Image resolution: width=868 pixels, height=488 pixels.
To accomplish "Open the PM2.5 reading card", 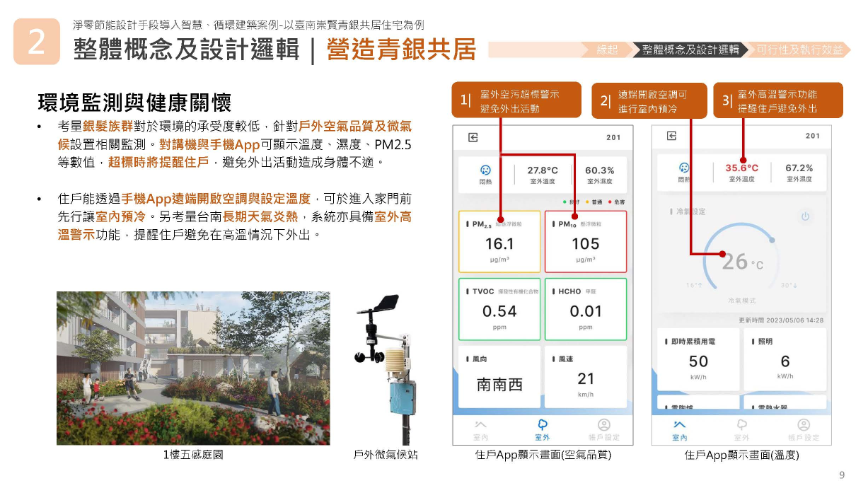I will coord(499,242).
